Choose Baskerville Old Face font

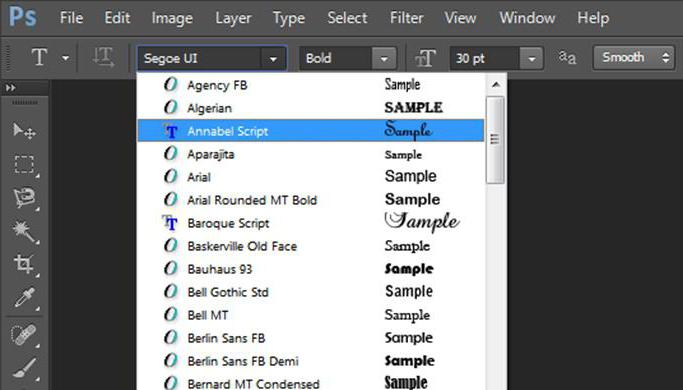311,246
